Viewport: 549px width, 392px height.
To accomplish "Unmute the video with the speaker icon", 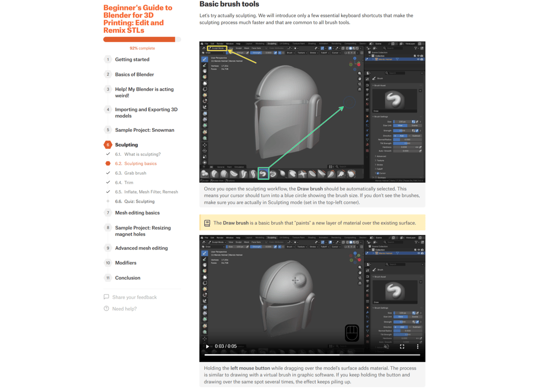I will (x=387, y=346).
